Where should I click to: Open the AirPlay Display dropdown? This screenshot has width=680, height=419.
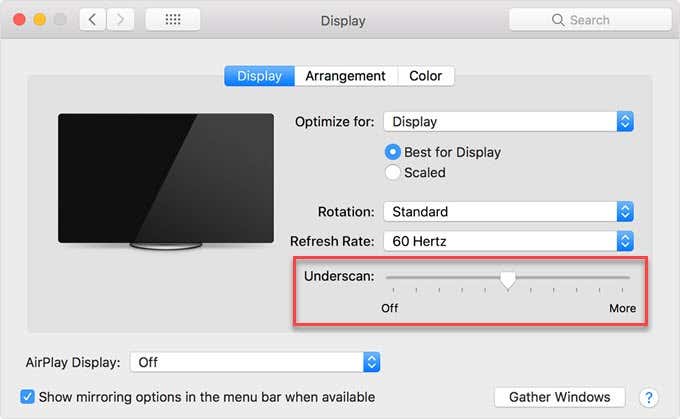coord(255,362)
